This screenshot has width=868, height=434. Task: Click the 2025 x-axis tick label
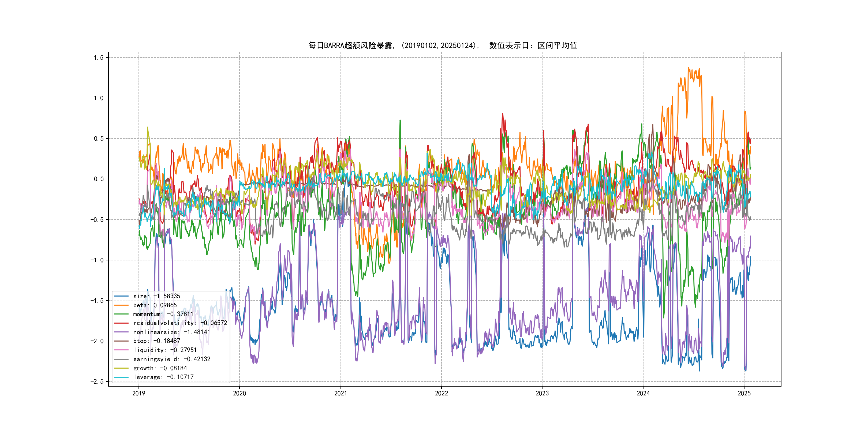point(744,393)
